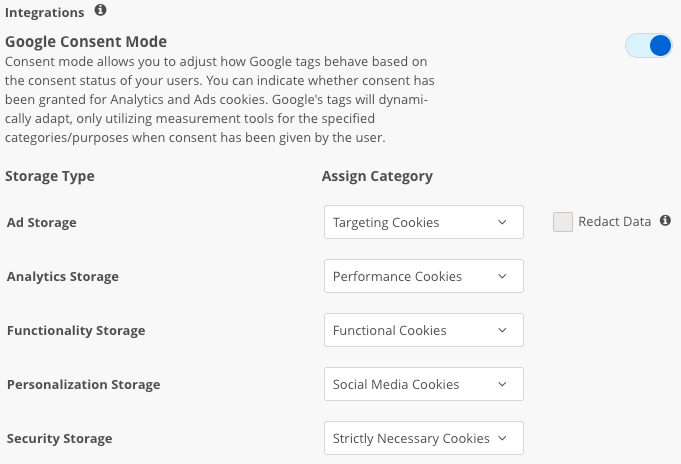The height and width of the screenshot is (464, 681).
Task: Click the Google Consent Mode heading
Action: click(x=86, y=42)
